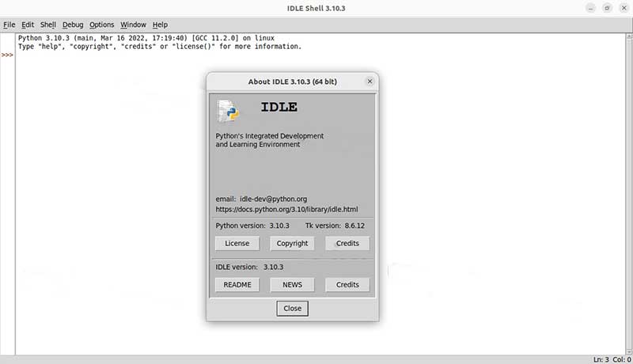Open the IDLE README
Image resolution: width=633 pixels, height=364 pixels.
tap(237, 285)
